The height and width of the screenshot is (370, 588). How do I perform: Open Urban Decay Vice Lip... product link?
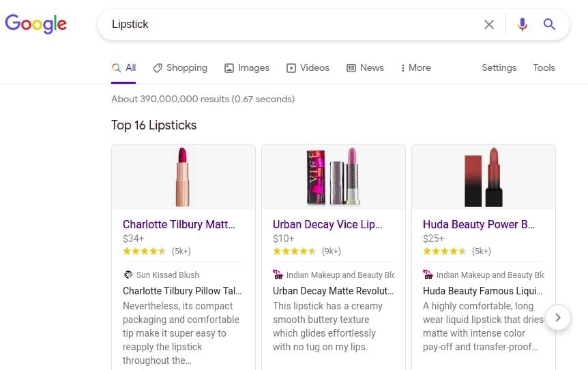(x=327, y=224)
